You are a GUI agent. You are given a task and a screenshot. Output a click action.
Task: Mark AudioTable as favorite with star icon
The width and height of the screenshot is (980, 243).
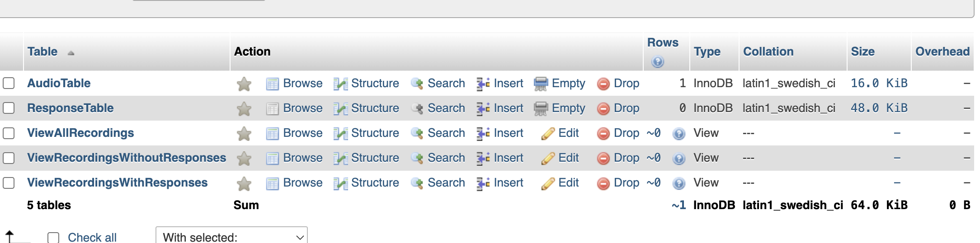244,84
